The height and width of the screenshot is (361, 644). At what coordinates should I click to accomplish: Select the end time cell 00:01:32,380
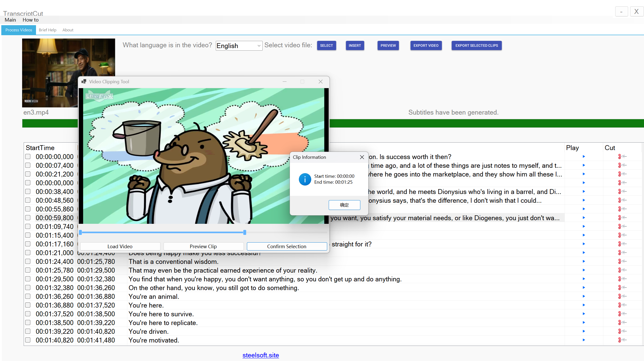click(x=96, y=279)
